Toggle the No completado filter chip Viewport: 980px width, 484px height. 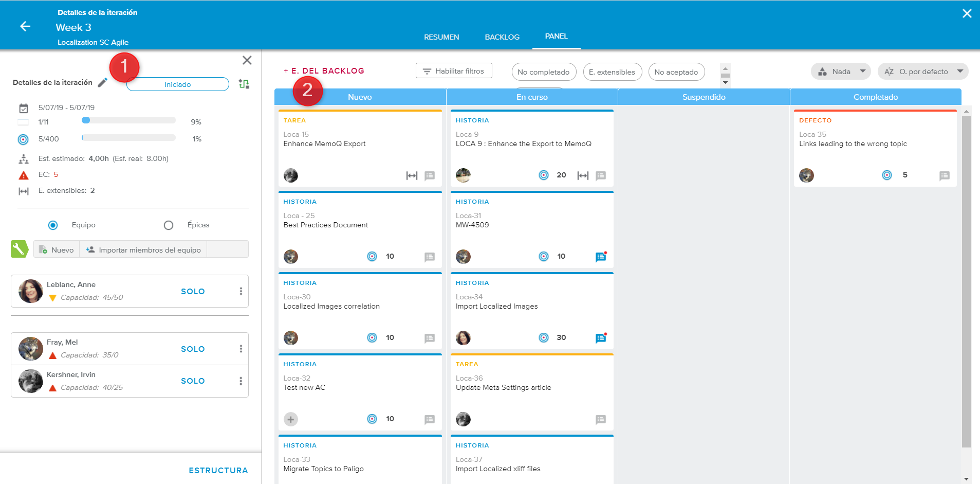point(543,72)
